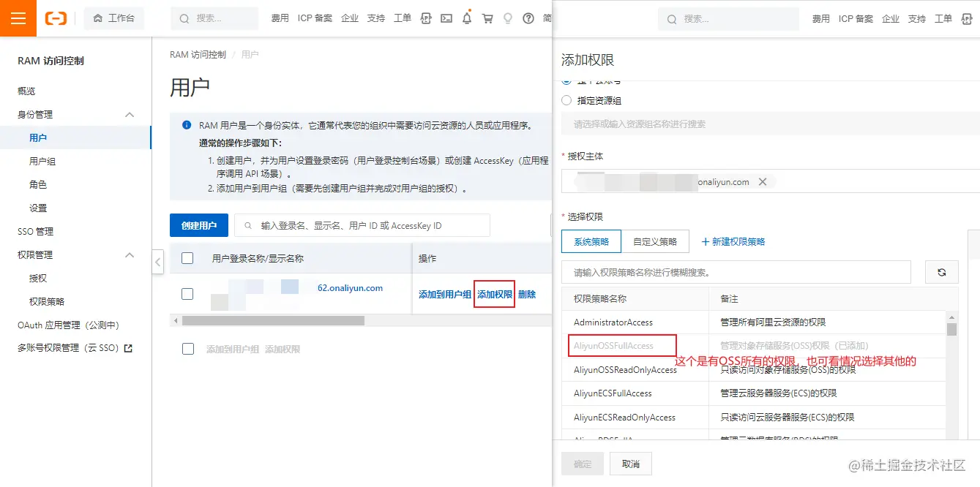Launch the Cloud Shell terminal icon
Image resolution: width=980 pixels, height=487 pixels.
pos(446,18)
